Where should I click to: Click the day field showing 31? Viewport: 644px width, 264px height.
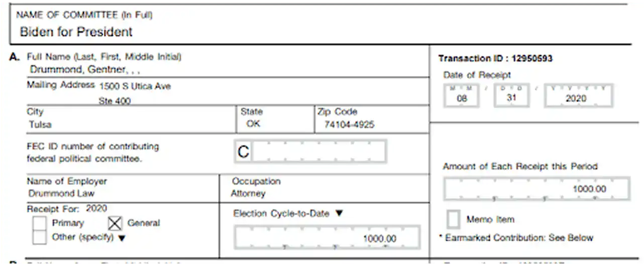511,96
